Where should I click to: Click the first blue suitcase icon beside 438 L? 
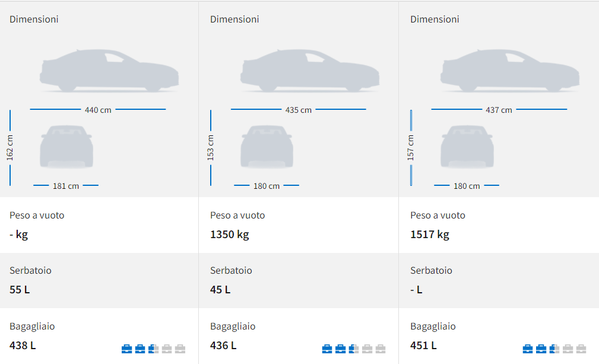click(x=127, y=349)
